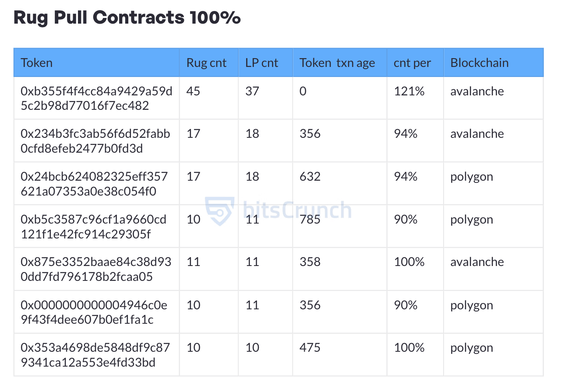The height and width of the screenshot is (392, 564).
Task: Select token address starting with 0x00000000
Action: tap(94, 312)
